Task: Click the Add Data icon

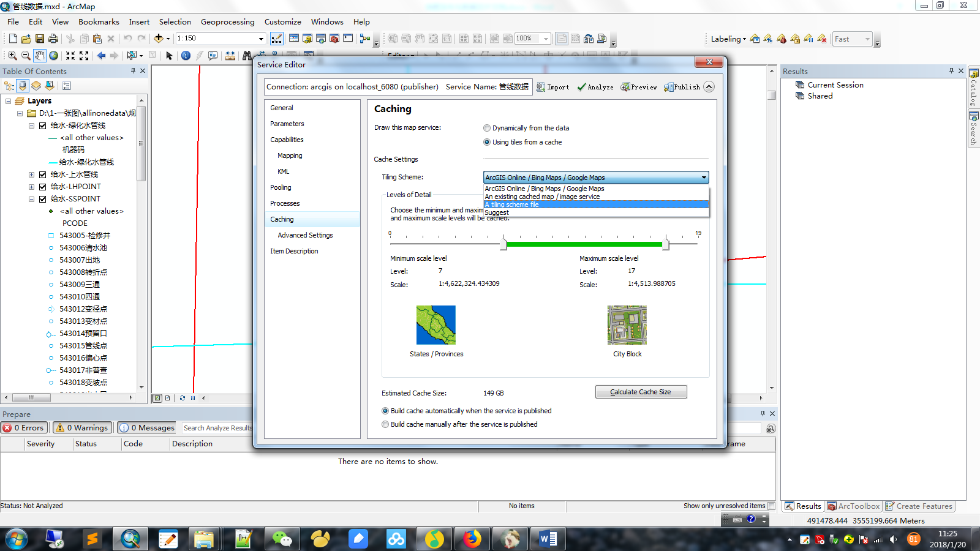Action: 159,39
